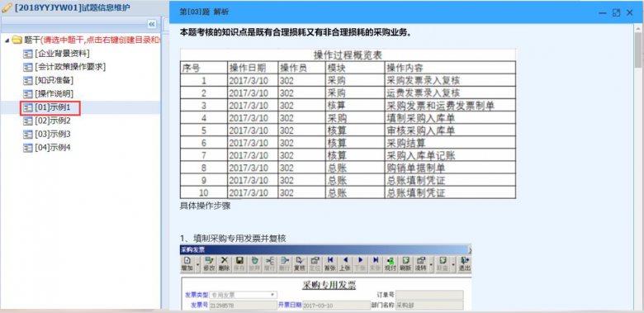Click the 1、填制采购专用发票并复核 step text
This screenshot has width=644, height=313.
tap(234, 238)
